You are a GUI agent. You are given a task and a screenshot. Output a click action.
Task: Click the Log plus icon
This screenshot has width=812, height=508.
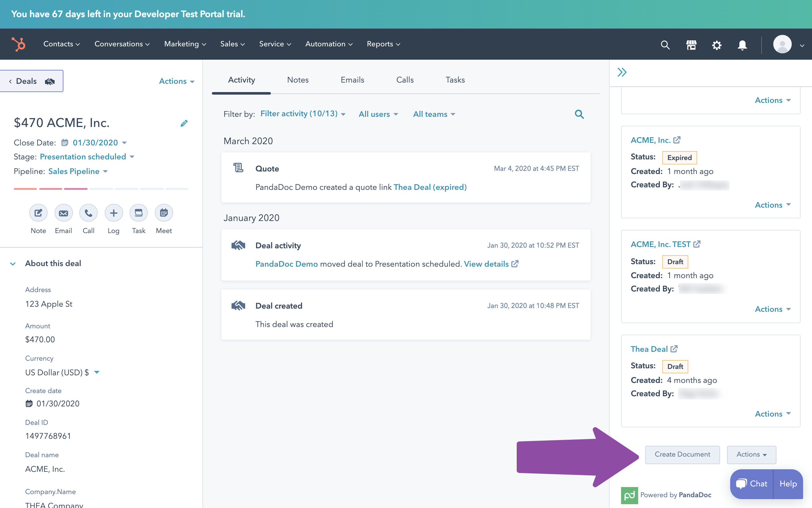tap(114, 213)
